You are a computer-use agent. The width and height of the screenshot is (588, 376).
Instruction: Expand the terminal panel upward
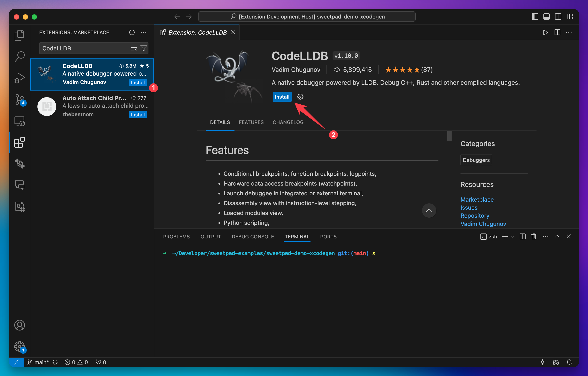pyautogui.click(x=557, y=236)
